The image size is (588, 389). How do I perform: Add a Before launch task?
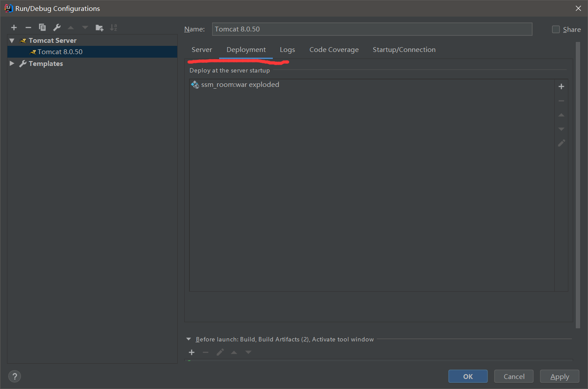192,352
